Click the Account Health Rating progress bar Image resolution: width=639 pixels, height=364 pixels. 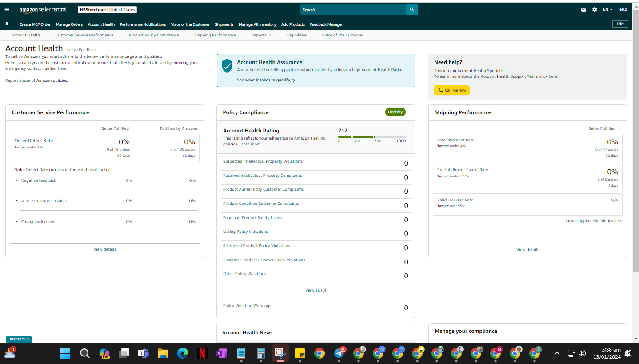click(x=372, y=137)
